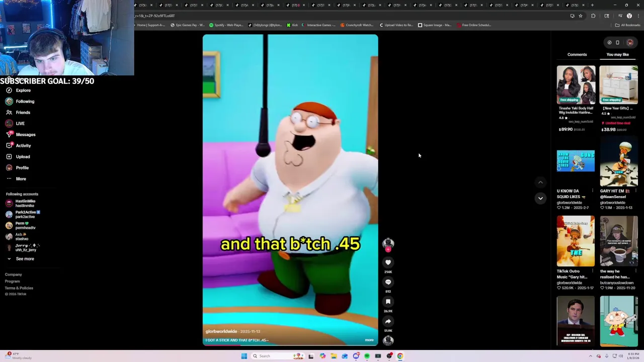Open the Upload page in the sidebar

pyautogui.click(x=18, y=157)
